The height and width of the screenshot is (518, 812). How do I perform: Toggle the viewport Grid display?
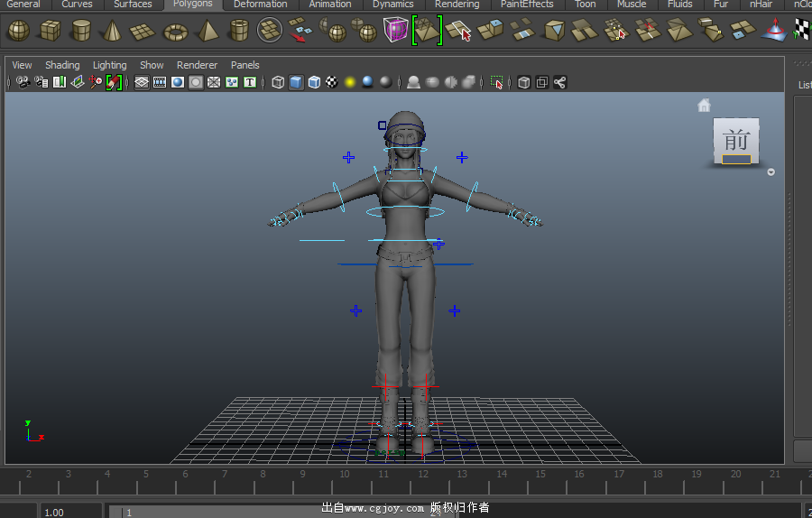click(x=142, y=82)
